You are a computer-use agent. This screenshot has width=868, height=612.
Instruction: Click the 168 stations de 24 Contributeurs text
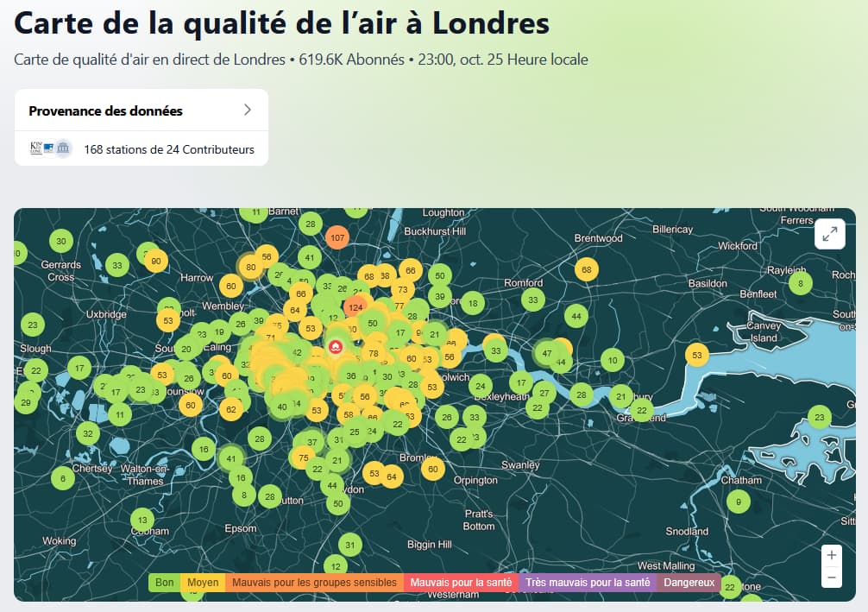(169, 149)
